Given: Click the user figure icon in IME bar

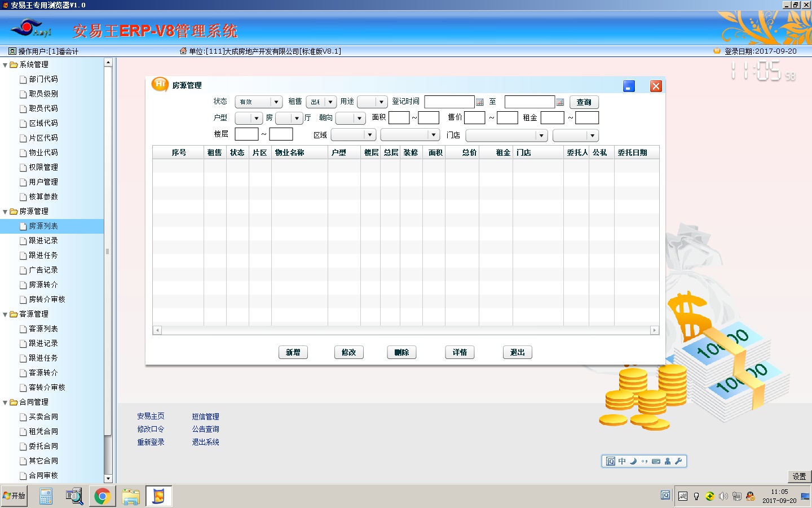Looking at the screenshot, I should point(668,461).
